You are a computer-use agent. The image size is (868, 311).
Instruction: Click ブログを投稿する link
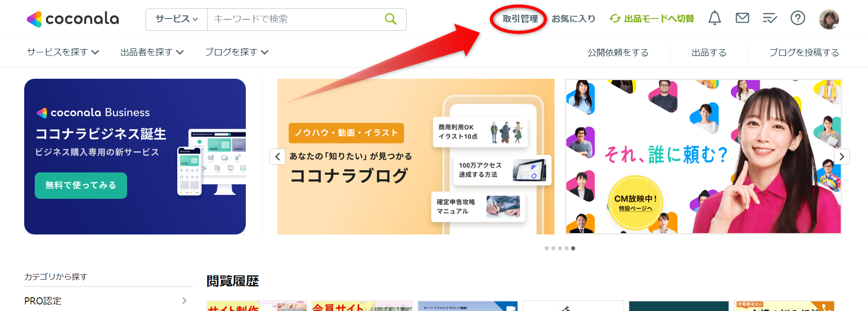tap(804, 52)
